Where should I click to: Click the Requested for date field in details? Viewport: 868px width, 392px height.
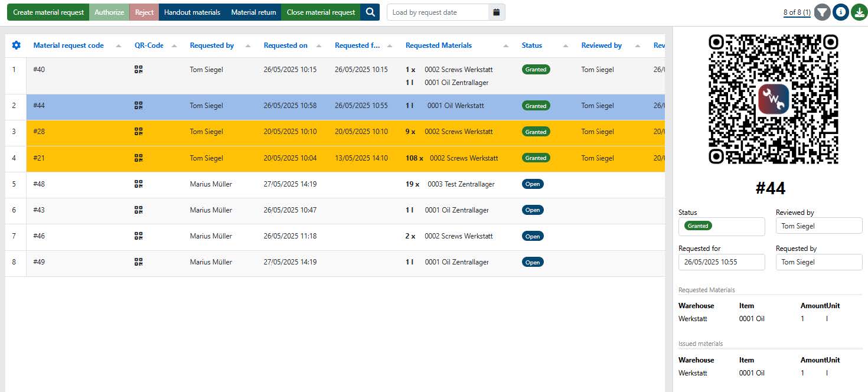point(722,262)
